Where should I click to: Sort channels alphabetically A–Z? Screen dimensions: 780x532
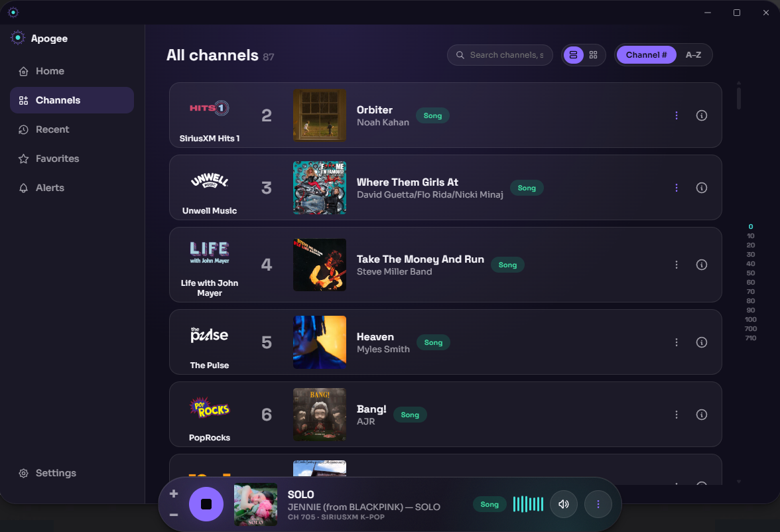tap(694, 55)
